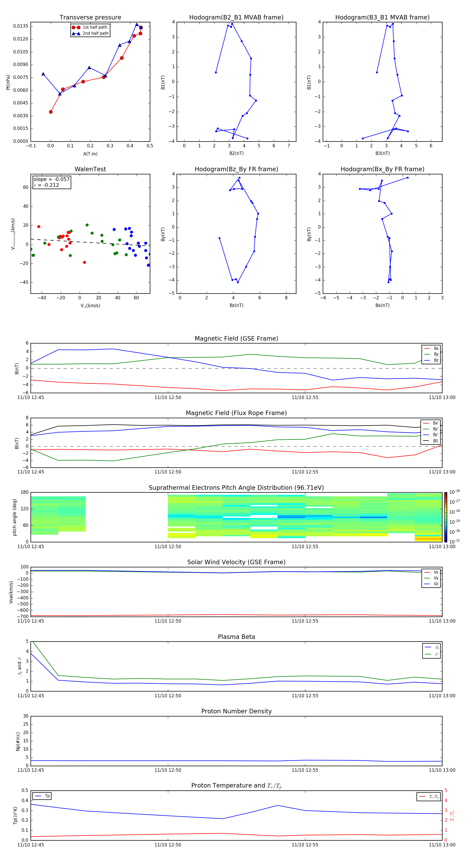Click '11/10 12:50' tick under GSE magnetic field
This screenshot has width=473, height=868.
point(168,398)
